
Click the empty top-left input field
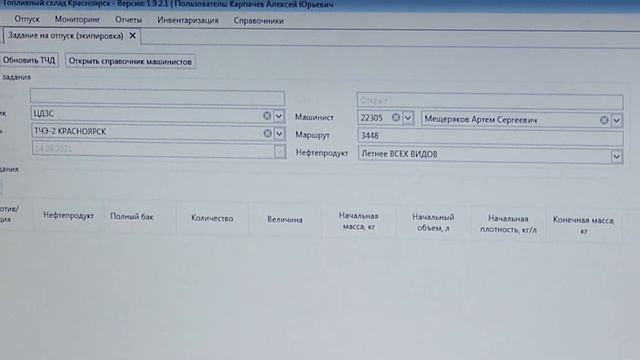[x=157, y=97]
